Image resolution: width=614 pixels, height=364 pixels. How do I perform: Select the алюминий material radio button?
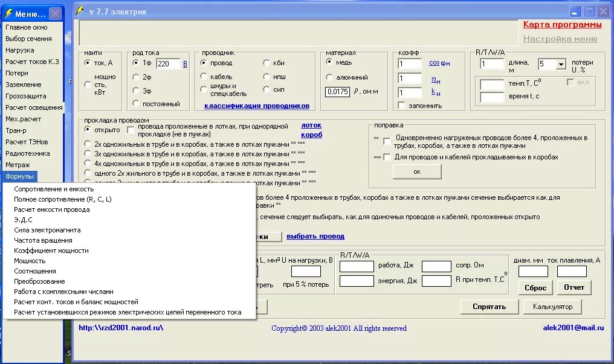(x=329, y=77)
